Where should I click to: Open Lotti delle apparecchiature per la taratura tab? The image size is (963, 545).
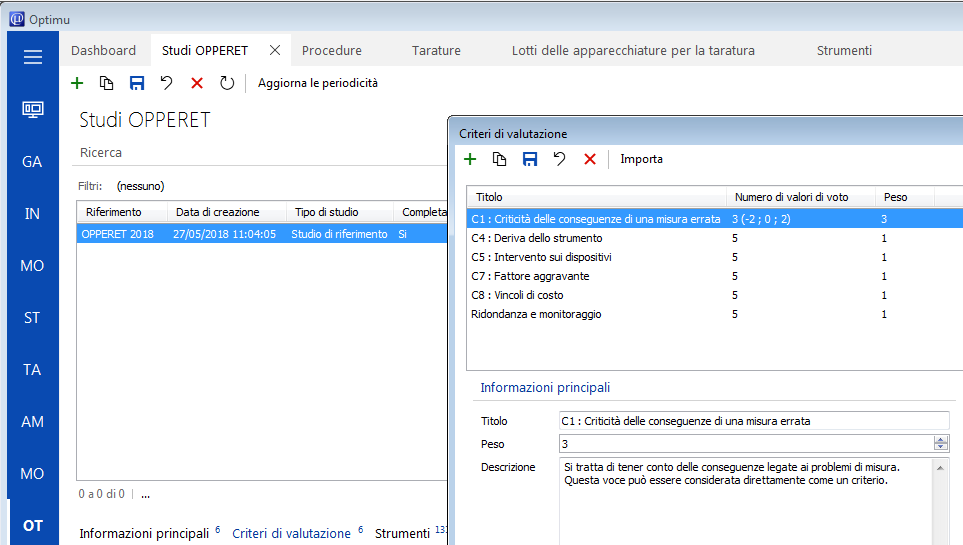point(633,50)
